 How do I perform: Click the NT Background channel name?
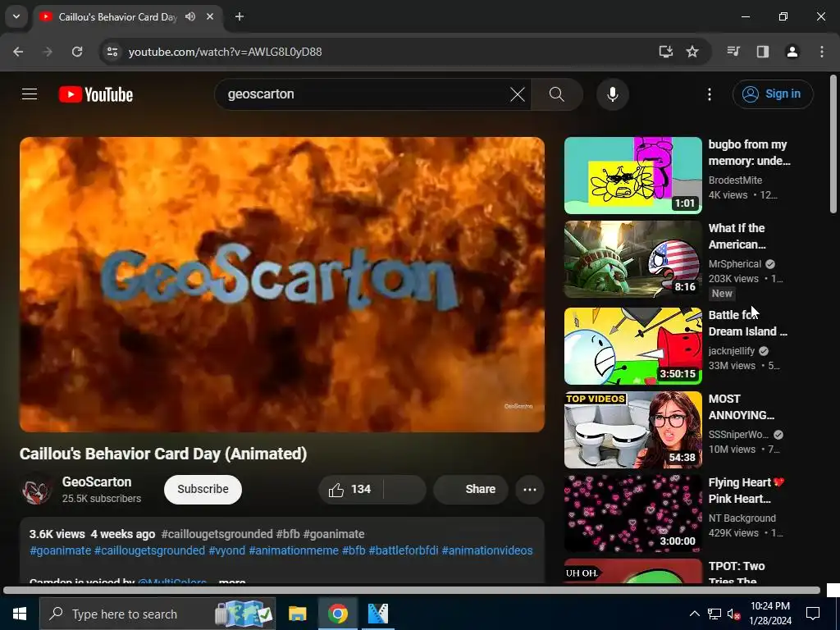click(x=742, y=518)
